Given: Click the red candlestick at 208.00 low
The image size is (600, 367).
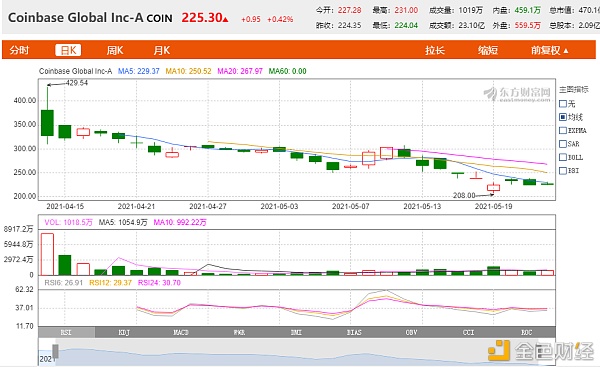Looking at the screenshot, I should tap(493, 188).
